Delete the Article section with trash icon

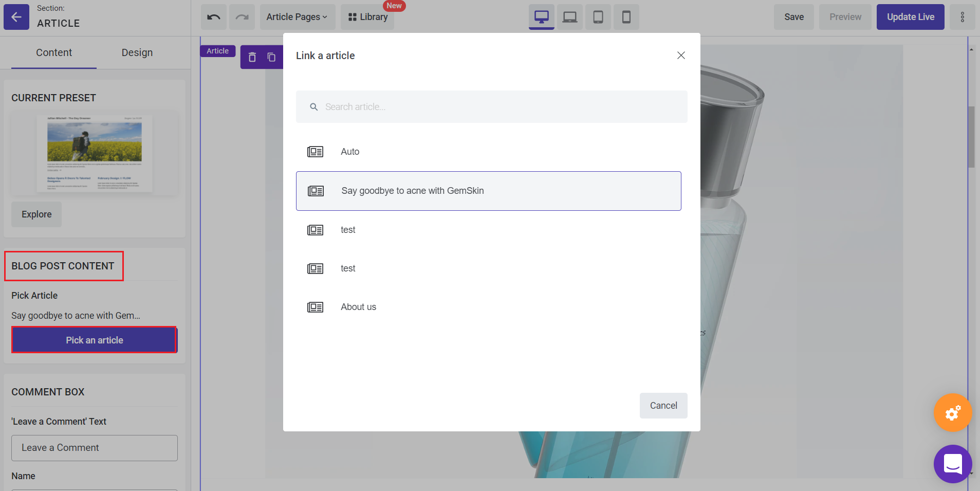click(252, 57)
